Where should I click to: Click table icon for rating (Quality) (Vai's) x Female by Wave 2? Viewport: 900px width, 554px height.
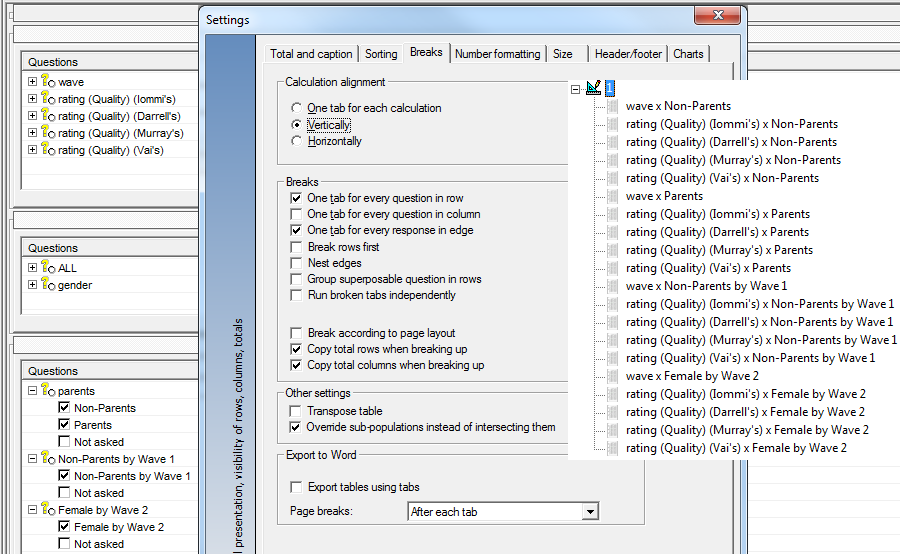[x=613, y=448]
